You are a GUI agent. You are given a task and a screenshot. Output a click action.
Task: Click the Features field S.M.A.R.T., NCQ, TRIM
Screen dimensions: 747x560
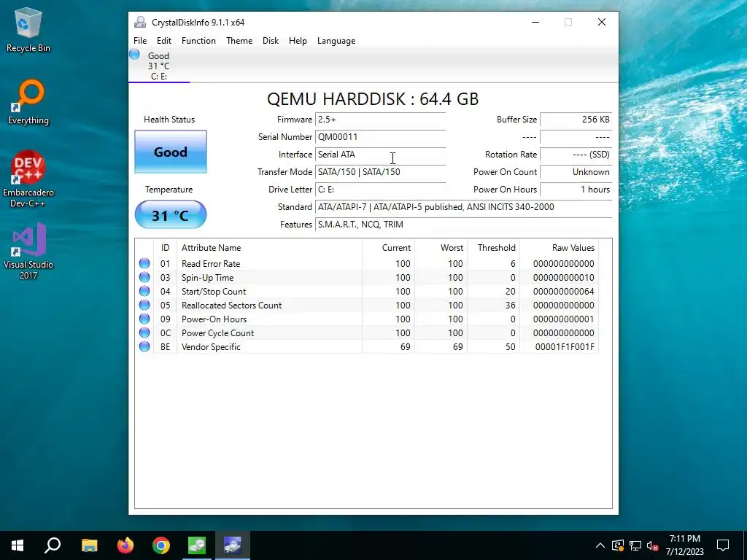(463, 225)
